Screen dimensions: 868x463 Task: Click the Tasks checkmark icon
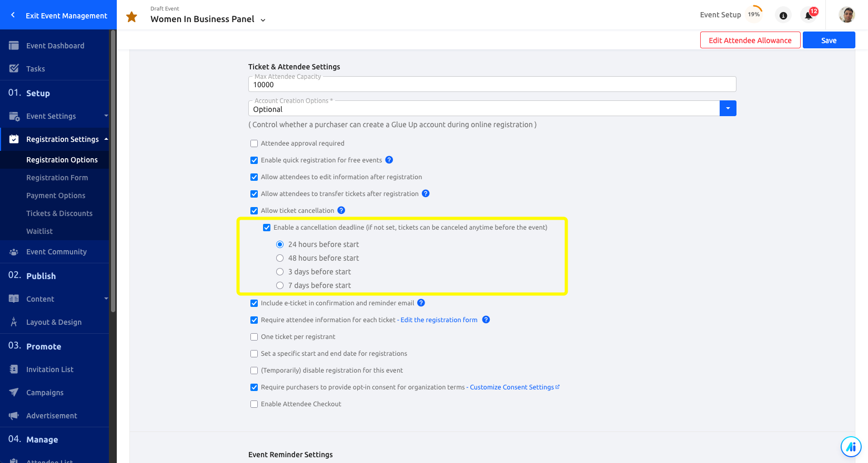(x=14, y=68)
